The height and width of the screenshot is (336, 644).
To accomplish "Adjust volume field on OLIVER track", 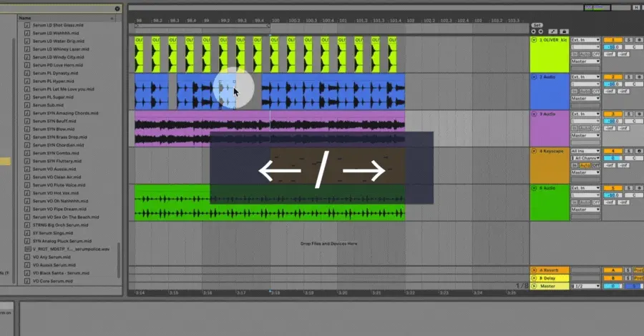I will pyautogui.click(x=613, y=47).
